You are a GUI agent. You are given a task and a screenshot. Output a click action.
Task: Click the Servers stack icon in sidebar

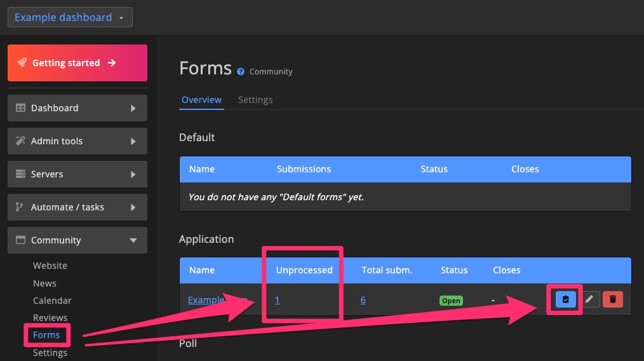(x=20, y=174)
